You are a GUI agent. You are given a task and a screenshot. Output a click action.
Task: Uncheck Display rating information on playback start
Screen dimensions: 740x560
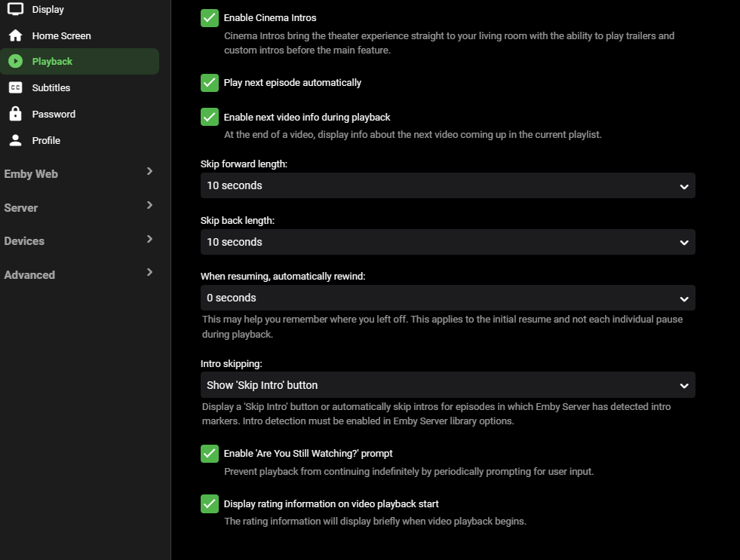210,503
